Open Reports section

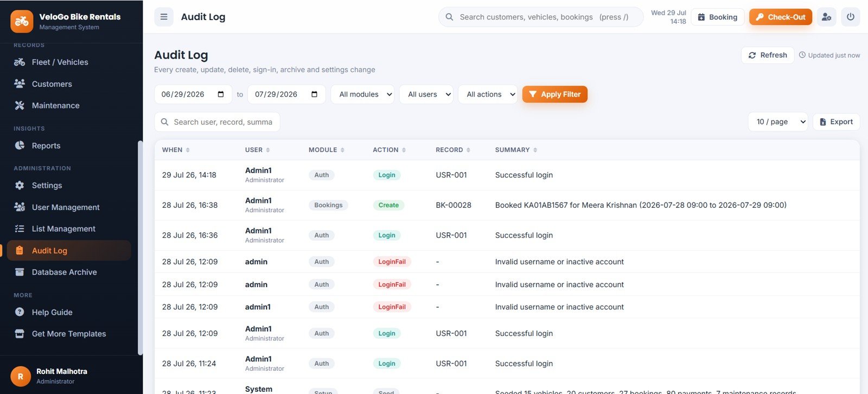pyautogui.click(x=69, y=145)
